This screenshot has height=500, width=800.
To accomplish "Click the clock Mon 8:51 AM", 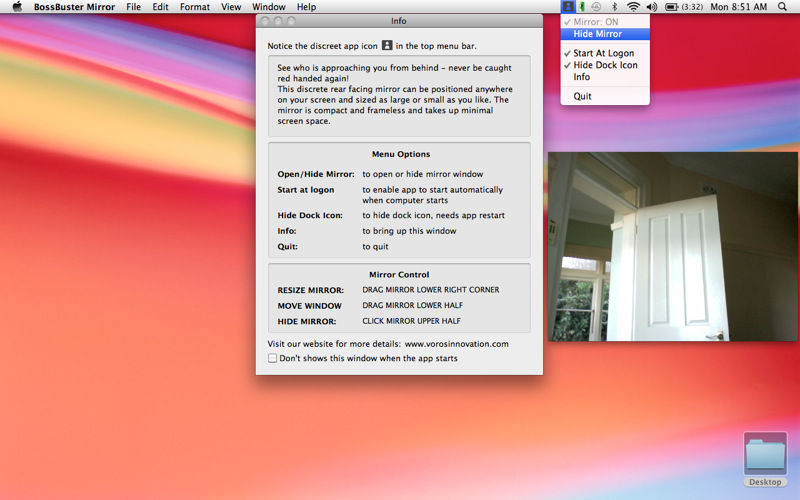I will pos(739,7).
